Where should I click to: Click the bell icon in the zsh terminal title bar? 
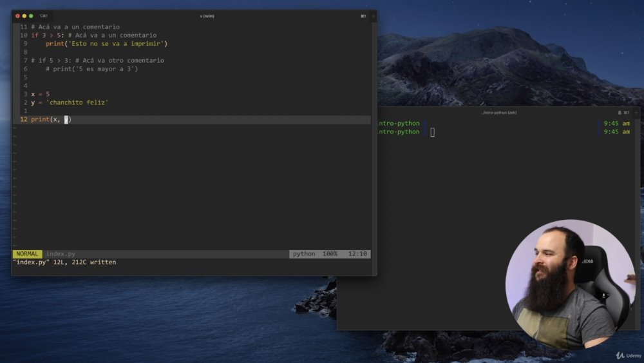pos(620,113)
